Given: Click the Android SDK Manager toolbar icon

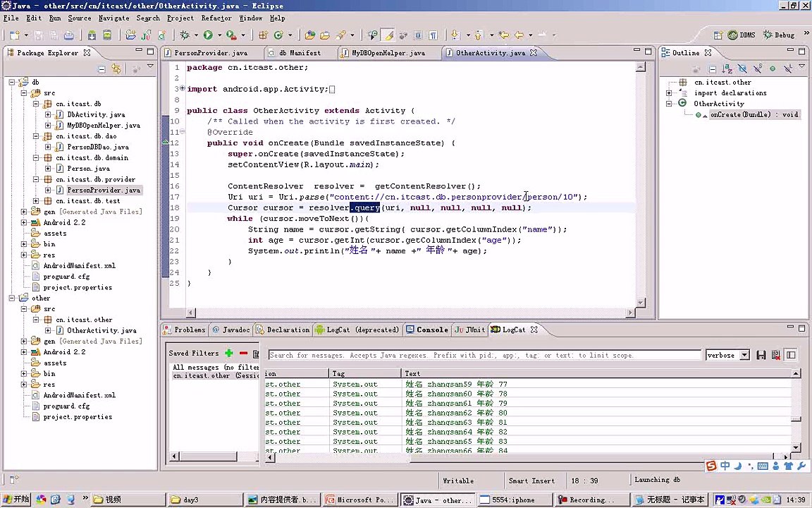Looking at the screenshot, I should tap(92, 35).
